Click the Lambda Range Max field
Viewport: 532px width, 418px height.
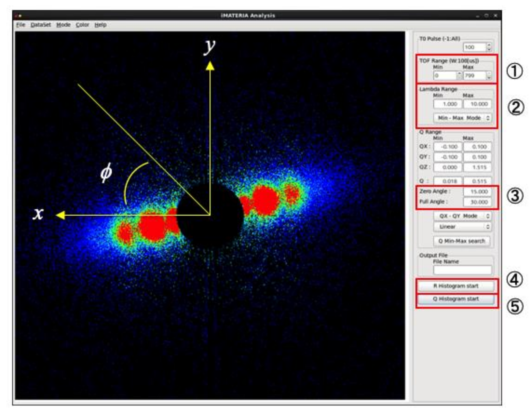(x=477, y=104)
